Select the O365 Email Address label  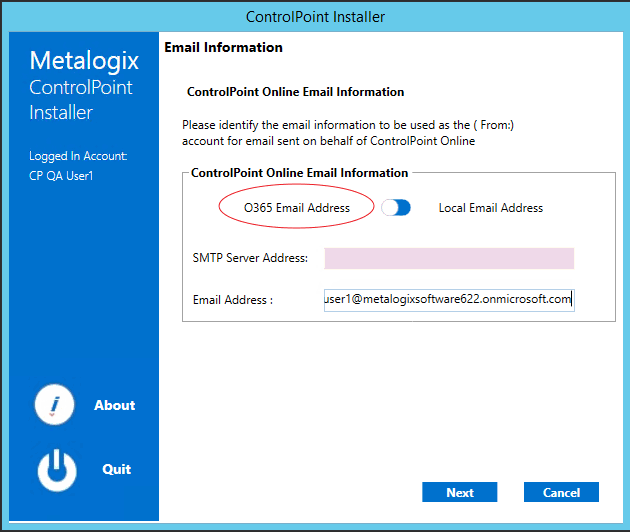point(297,208)
